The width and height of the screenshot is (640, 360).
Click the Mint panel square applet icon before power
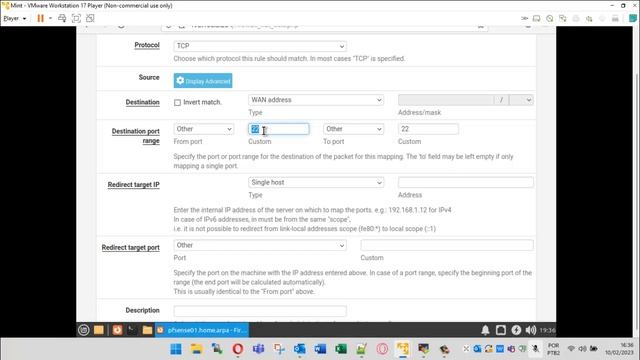[501, 330]
